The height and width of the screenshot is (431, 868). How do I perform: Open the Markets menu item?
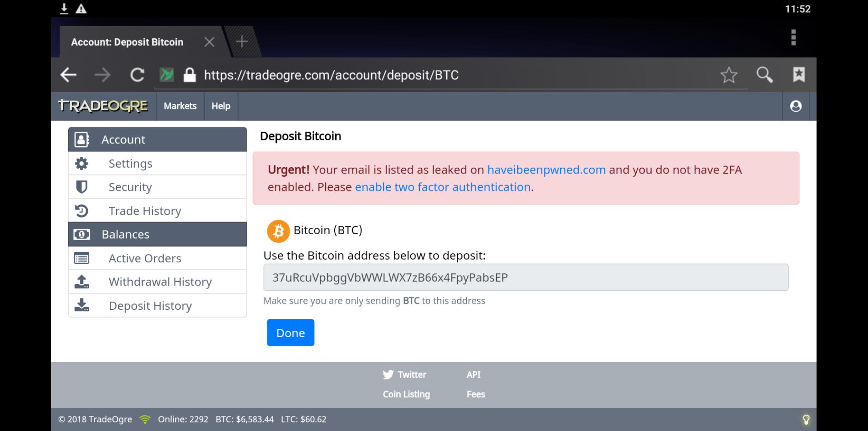tap(180, 106)
